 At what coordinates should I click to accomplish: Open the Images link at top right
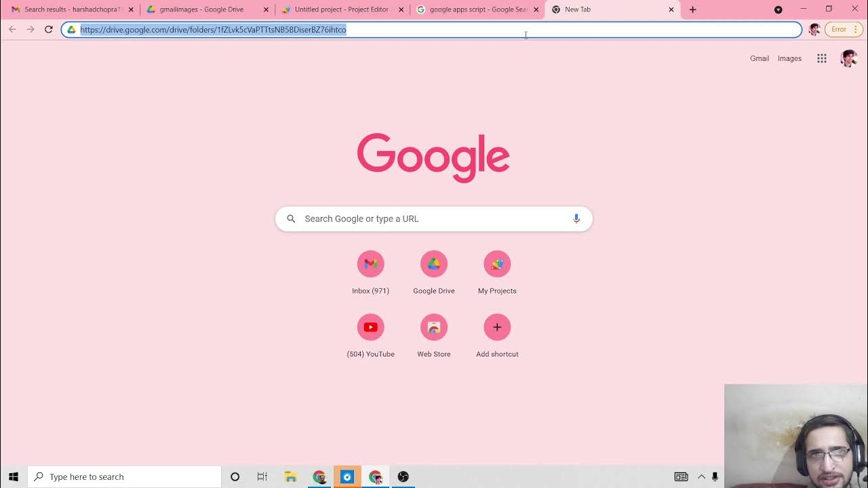point(789,58)
